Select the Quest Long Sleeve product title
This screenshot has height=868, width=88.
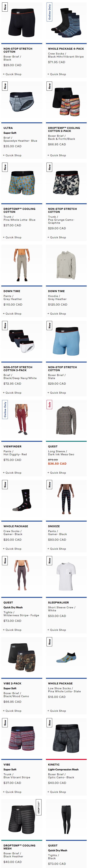click(x=53, y=446)
